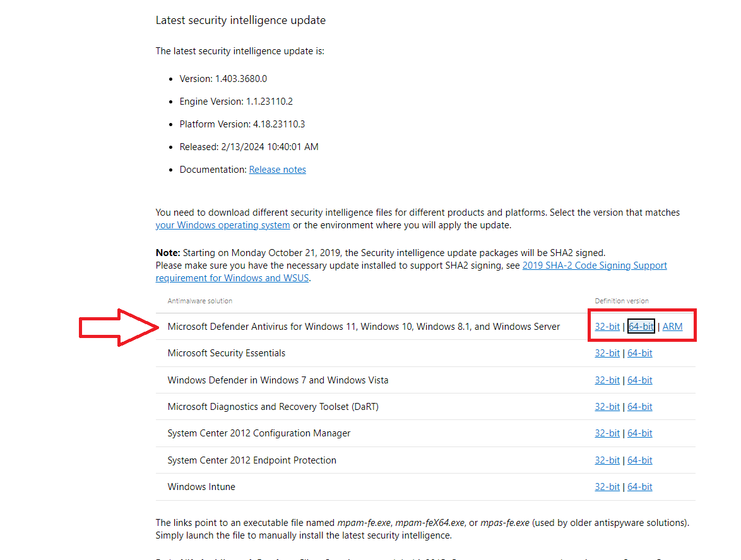Click the 'mpam-feX64.exe' file name text
The width and height of the screenshot is (741, 560).
click(x=430, y=523)
